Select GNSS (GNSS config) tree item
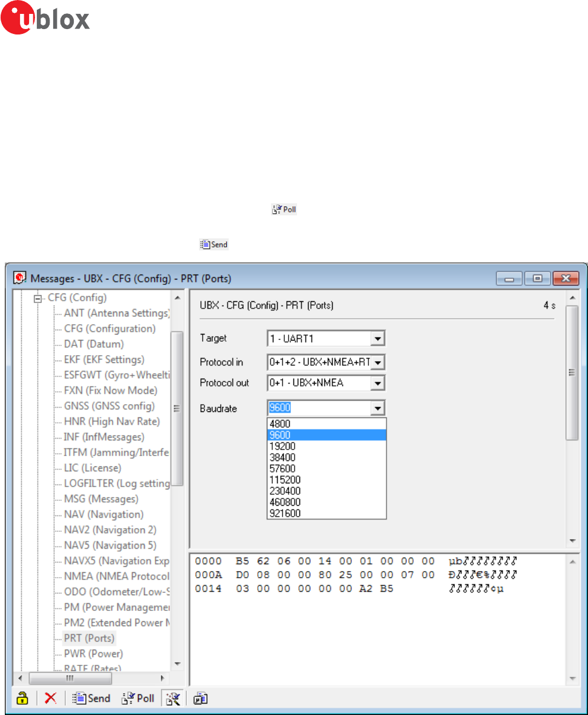The image size is (588, 715). pos(109,406)
